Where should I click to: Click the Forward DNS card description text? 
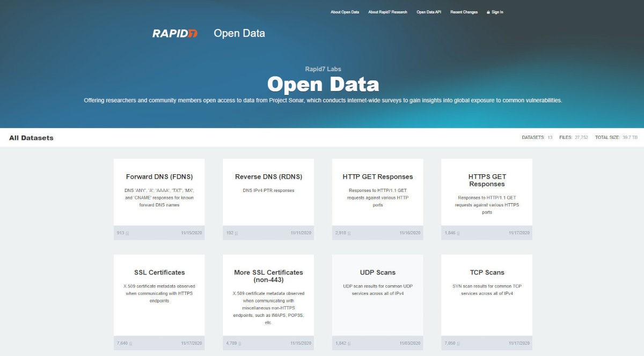[x=159, y=197]
